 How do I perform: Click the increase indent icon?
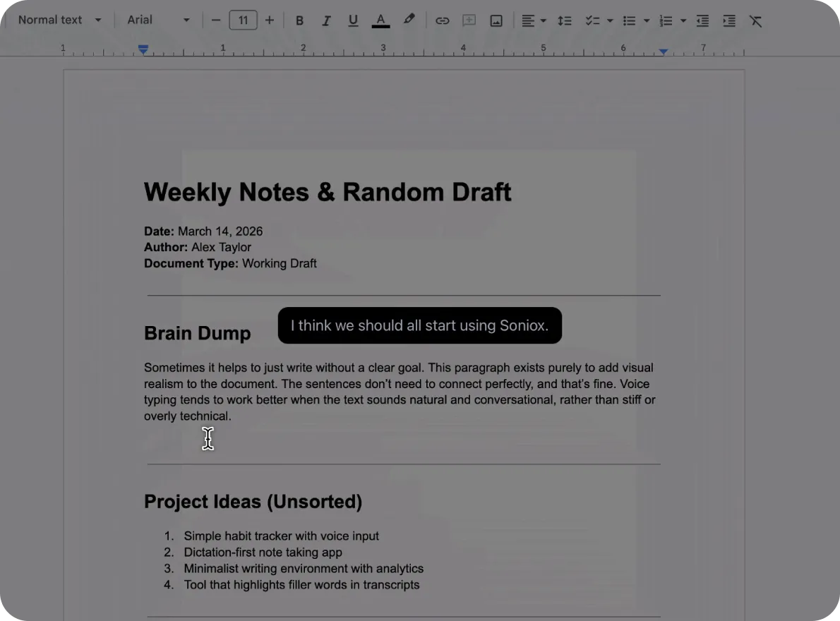tap(729, 20)
